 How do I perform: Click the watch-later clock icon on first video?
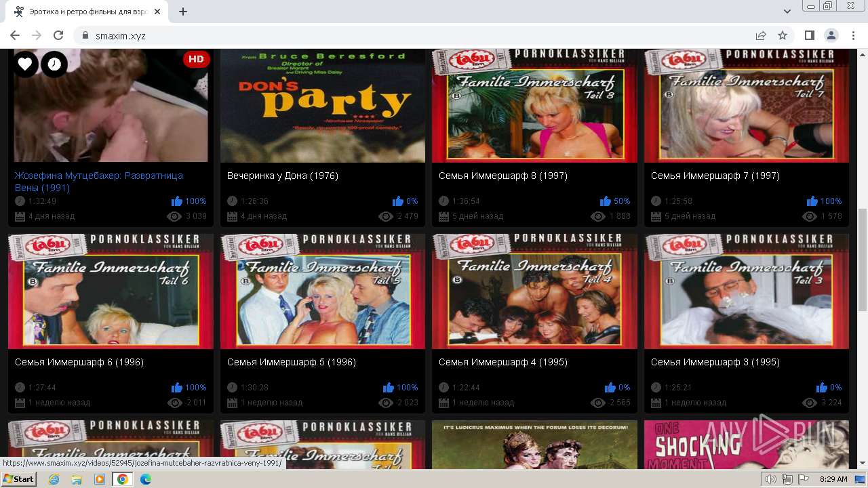pos(54,64)
